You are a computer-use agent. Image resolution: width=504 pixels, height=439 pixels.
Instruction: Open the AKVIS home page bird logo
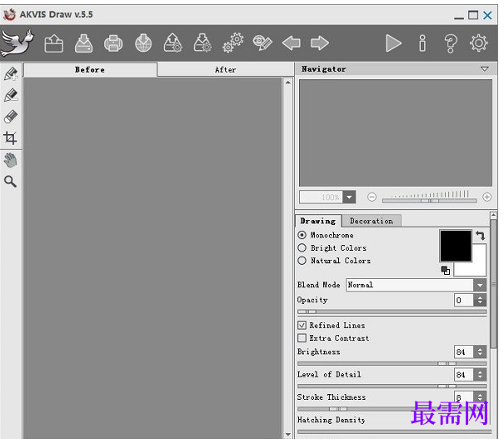[x=17, y=42]
